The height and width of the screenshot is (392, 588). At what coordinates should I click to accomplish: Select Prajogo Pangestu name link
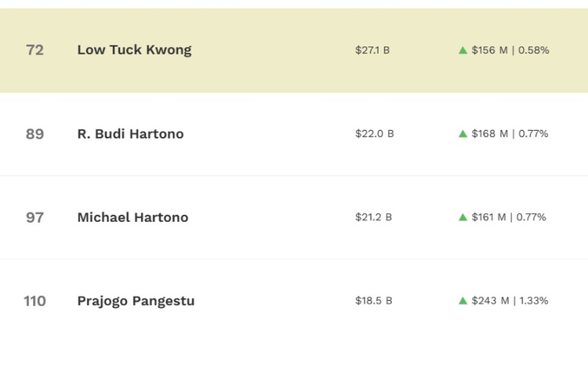point(136,301)
